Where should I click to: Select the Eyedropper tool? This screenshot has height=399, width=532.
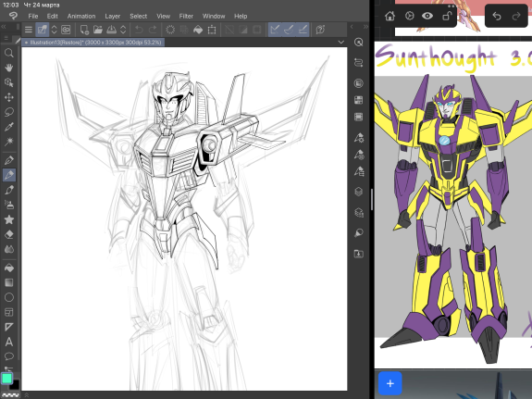point(9,127)
